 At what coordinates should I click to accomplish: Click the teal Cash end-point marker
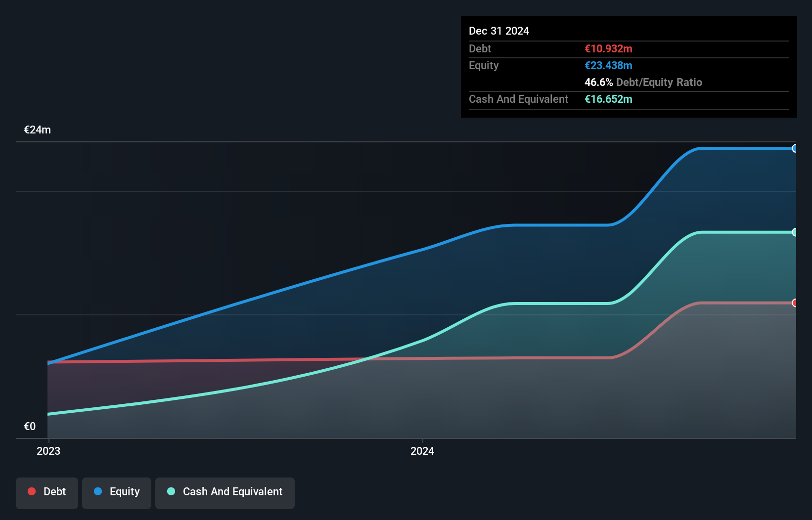point(795,232)
